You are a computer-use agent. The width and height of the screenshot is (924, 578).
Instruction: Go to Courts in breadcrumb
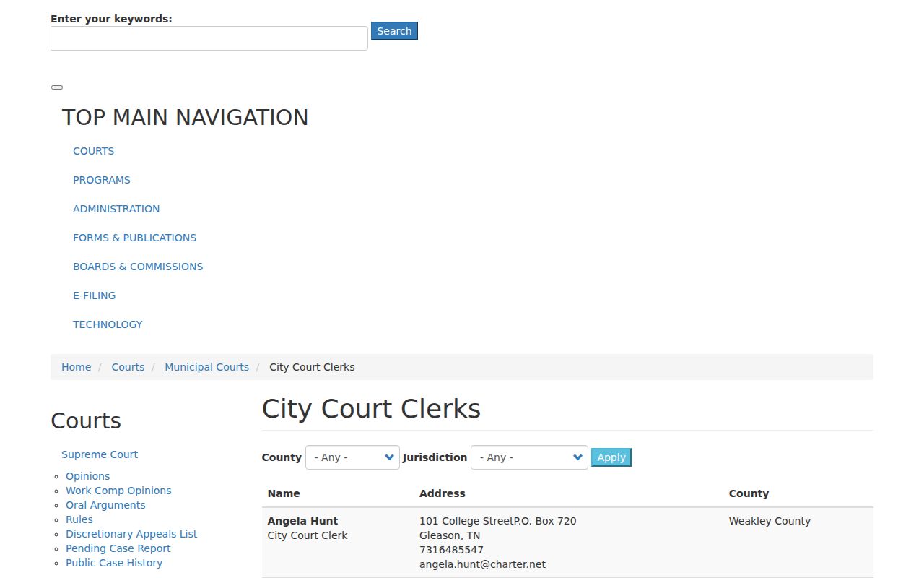coord(128,367)
